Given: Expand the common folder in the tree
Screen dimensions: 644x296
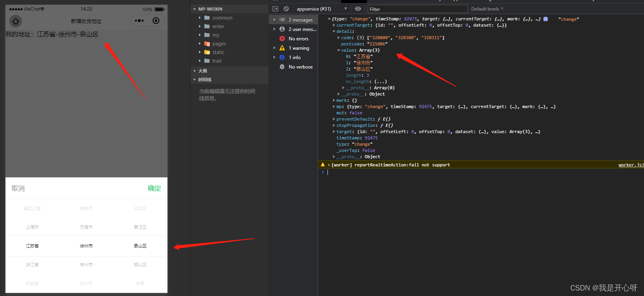Looking at the screenshot, I should click(222, 18).
